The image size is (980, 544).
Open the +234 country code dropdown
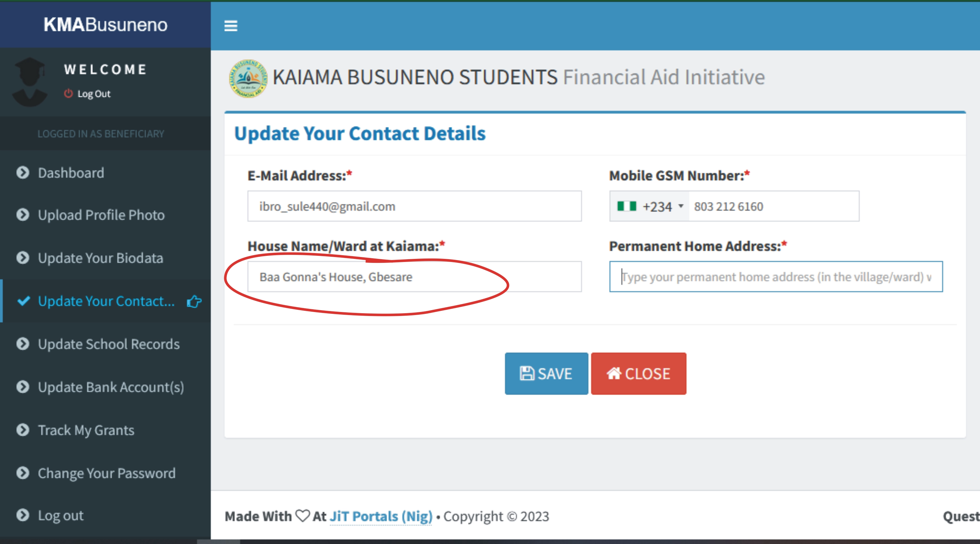[x=681, y=206]
